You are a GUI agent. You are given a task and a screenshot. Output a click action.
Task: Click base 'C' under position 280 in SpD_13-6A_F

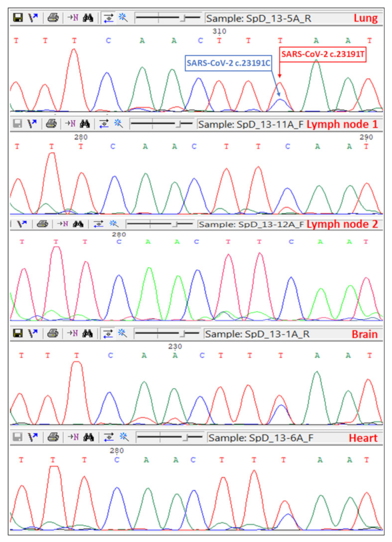117,460
